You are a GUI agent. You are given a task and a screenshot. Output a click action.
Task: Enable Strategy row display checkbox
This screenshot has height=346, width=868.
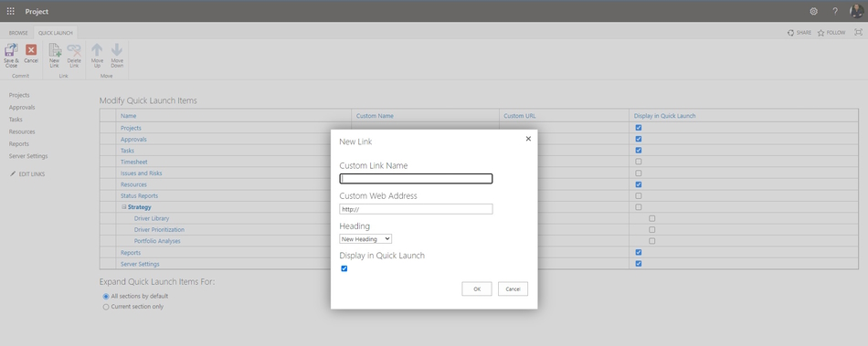(639, 206)
